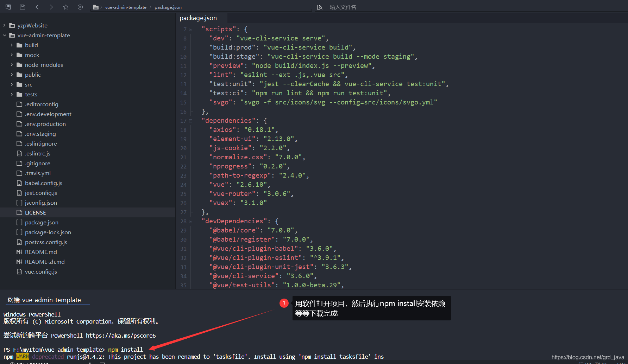Image resolution: width=628 pixels, height=364 pixels.
Task: Click the "element-ui" dependency line
Action: [253, 139]
